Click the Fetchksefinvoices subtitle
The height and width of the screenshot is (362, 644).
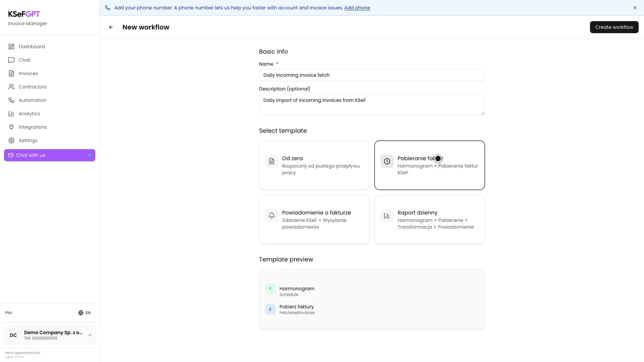point(297,313)
